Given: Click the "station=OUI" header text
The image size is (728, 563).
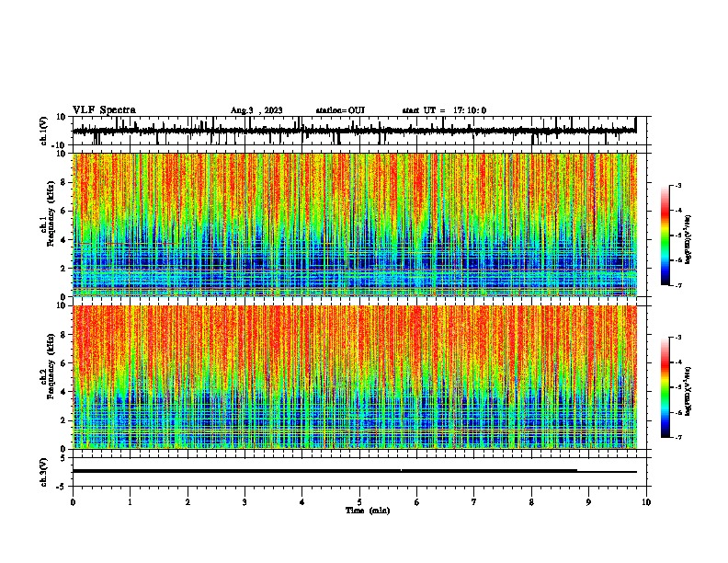Looking at the screenshot, I should pyautogui.click(x=340, y=110).
